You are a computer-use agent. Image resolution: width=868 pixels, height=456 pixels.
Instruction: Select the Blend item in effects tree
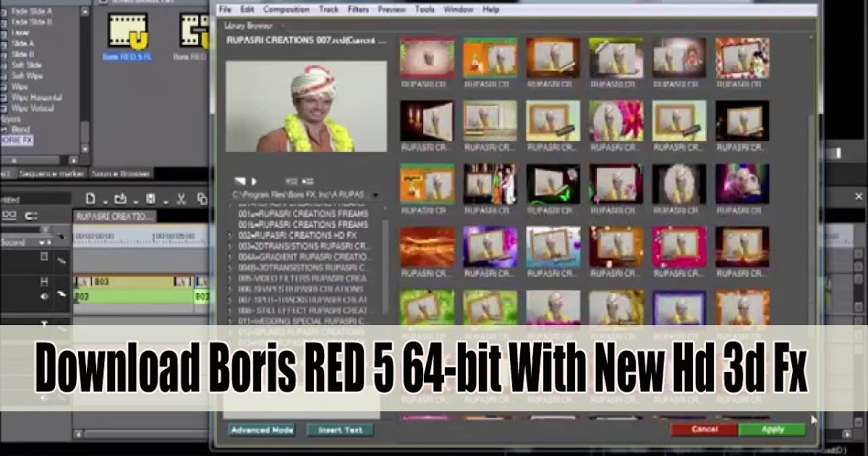coord(20,129)
